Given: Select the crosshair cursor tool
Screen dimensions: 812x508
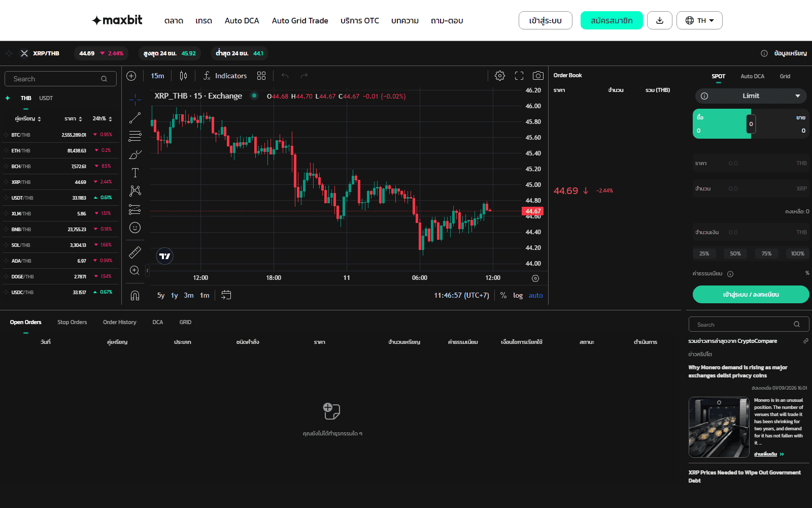Looking at the screenshot, I should click(135, 99).
